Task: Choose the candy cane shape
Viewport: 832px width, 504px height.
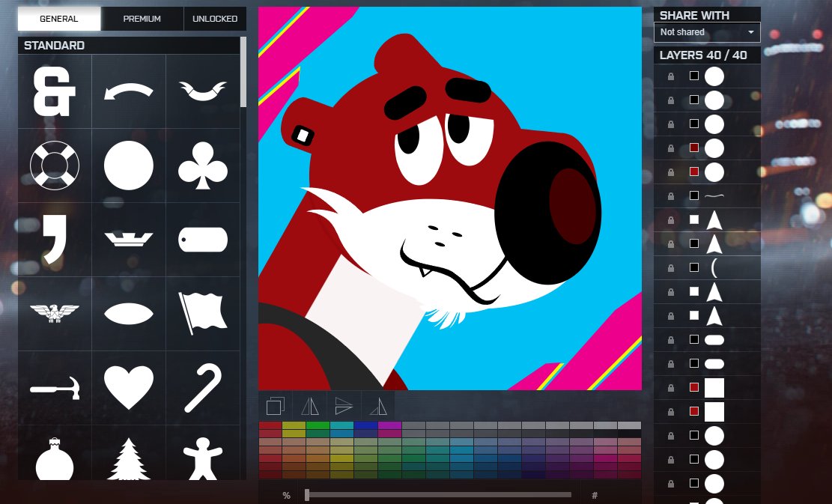Action: tap(203, 388)
